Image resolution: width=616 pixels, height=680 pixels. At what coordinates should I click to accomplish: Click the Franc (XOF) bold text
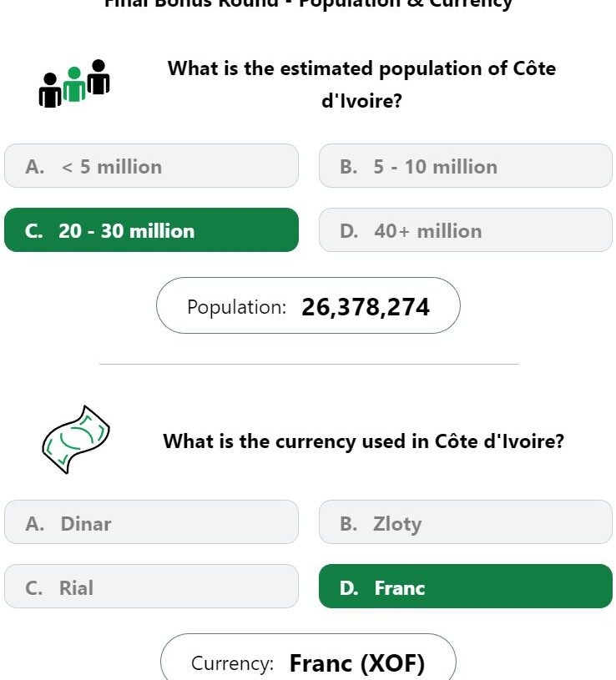356,663
